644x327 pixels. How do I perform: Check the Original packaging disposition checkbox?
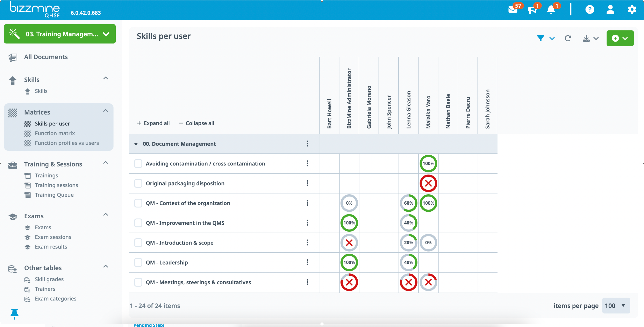138,183
